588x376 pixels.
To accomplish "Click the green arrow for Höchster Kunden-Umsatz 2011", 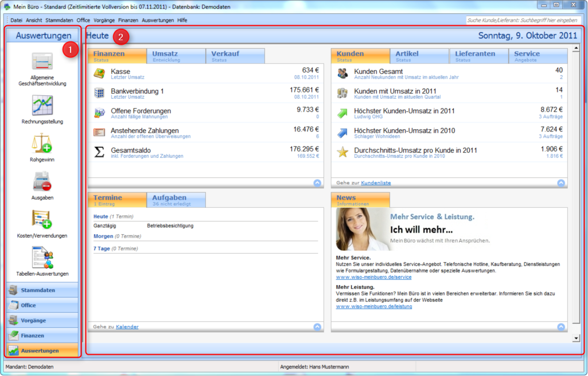I will click(341, 114).
